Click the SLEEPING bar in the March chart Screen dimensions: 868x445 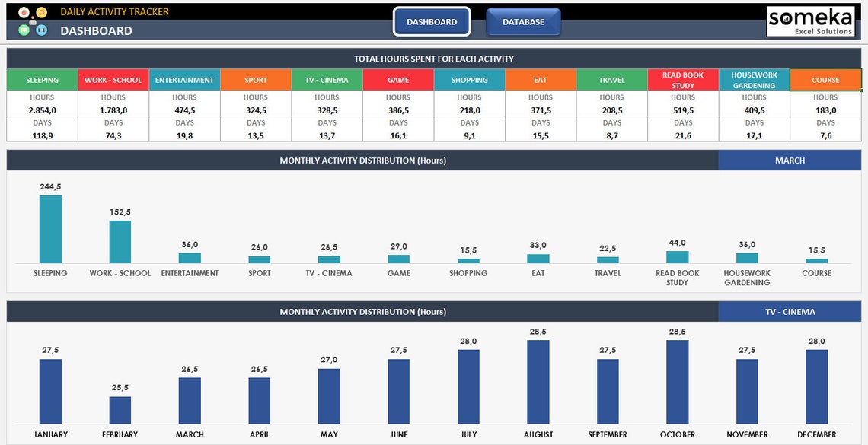(x=50, y=228)
